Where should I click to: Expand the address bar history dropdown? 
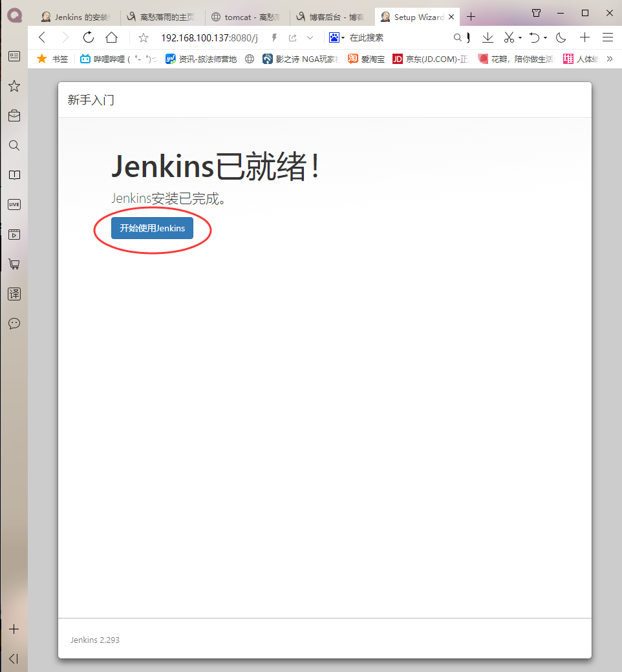tap(310, 37)
